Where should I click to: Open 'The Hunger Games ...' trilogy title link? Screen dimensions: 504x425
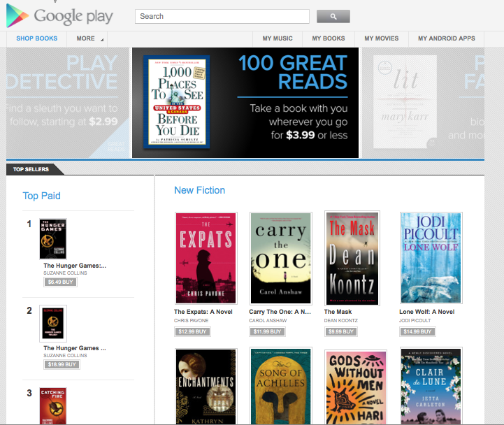[x=75, y=348]
